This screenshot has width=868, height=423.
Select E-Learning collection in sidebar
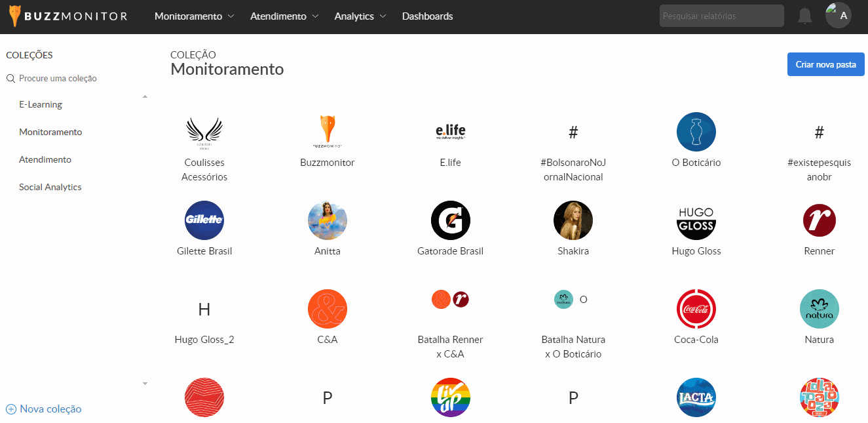[x=41, y=104]
